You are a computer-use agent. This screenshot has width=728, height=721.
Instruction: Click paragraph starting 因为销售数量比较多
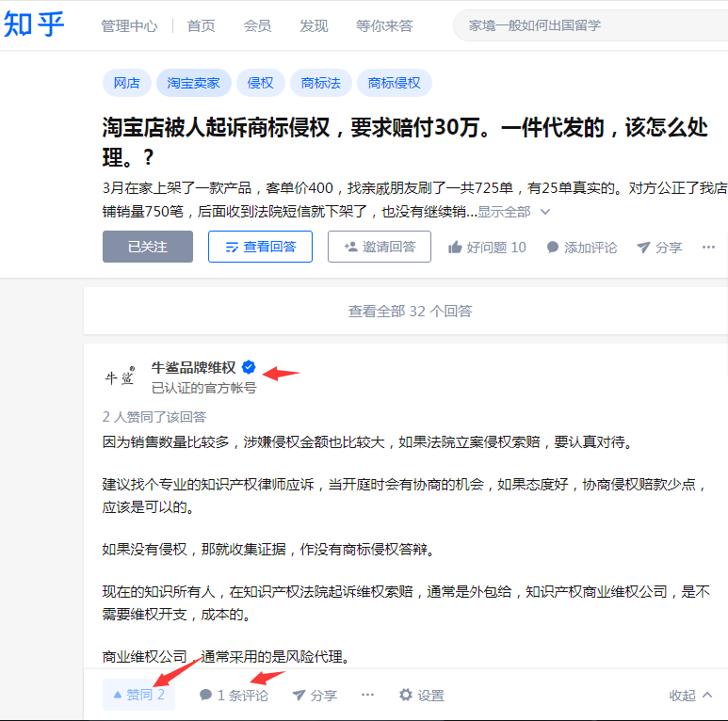[x=367, y=442]
